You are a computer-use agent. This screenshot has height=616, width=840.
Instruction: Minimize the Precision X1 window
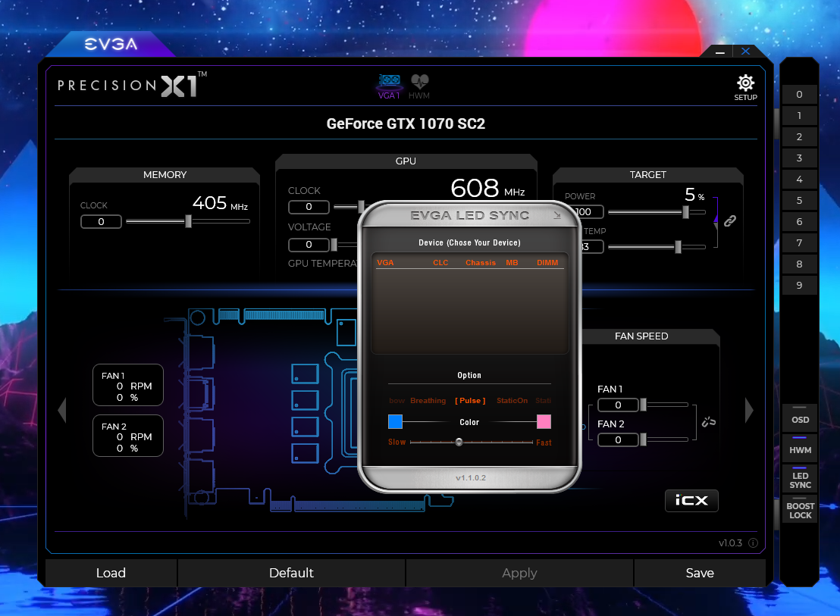(x=720, y=52)
